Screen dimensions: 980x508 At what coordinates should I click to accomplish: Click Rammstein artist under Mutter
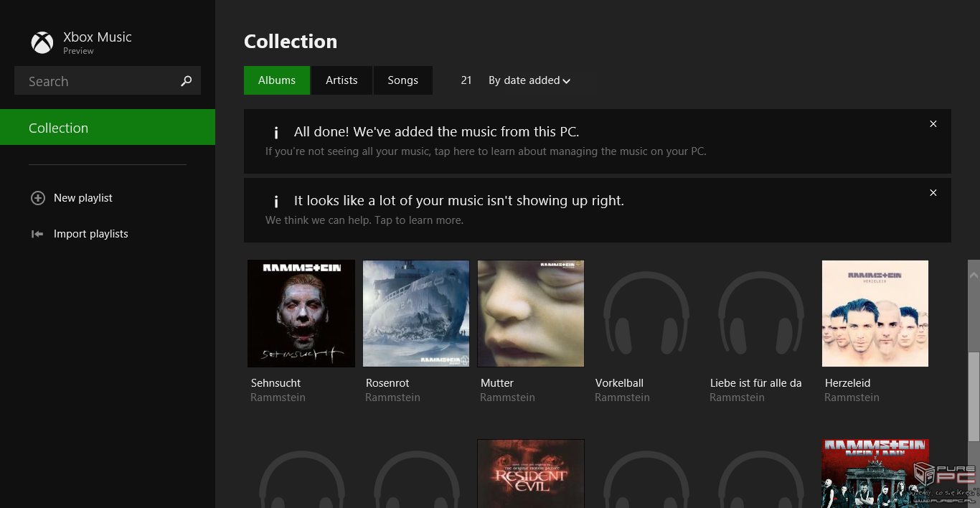(x=507, y=398)
